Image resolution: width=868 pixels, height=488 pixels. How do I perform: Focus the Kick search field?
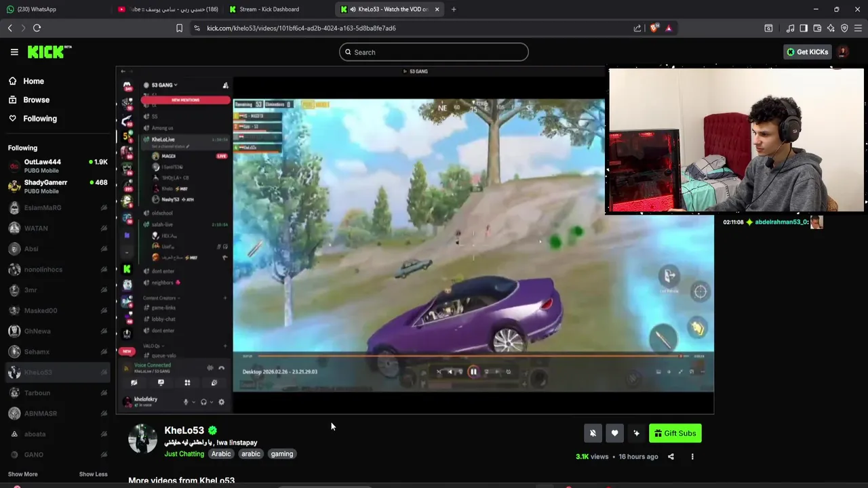[434, 52]
